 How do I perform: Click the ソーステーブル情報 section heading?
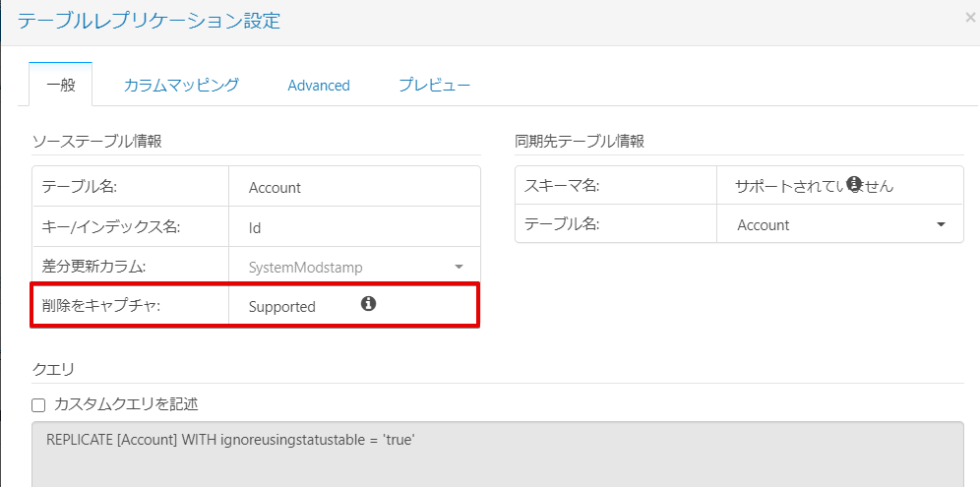(x=96, y=141)
